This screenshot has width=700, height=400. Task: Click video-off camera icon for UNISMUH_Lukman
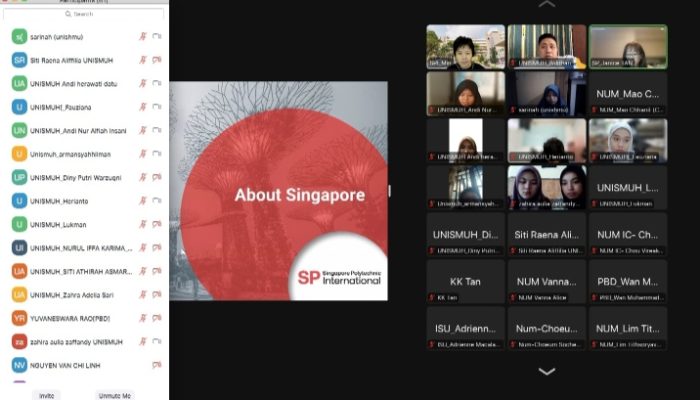[x=157, y=224]
